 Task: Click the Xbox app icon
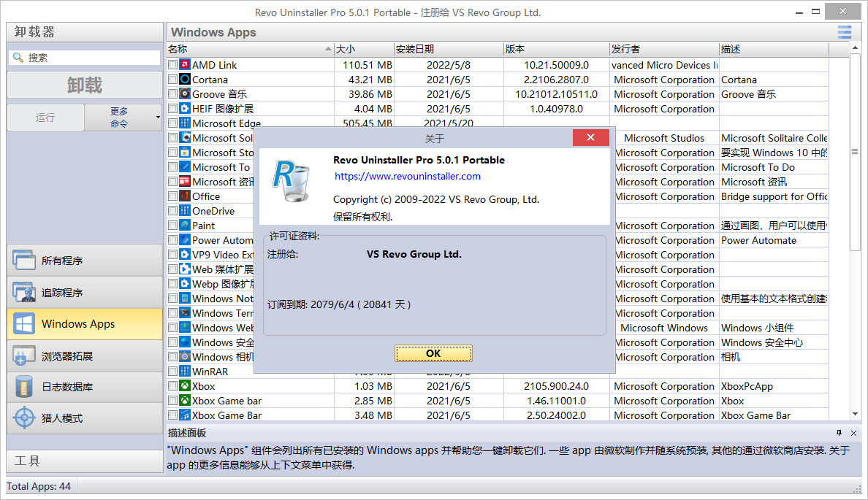(x=185, y=386)
